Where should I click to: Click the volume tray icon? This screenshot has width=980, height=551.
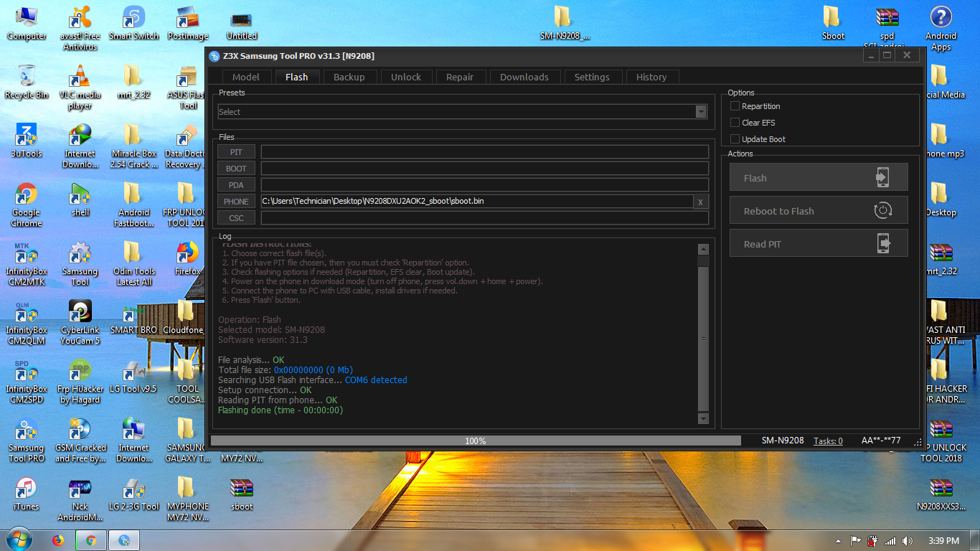pos(907,540)
